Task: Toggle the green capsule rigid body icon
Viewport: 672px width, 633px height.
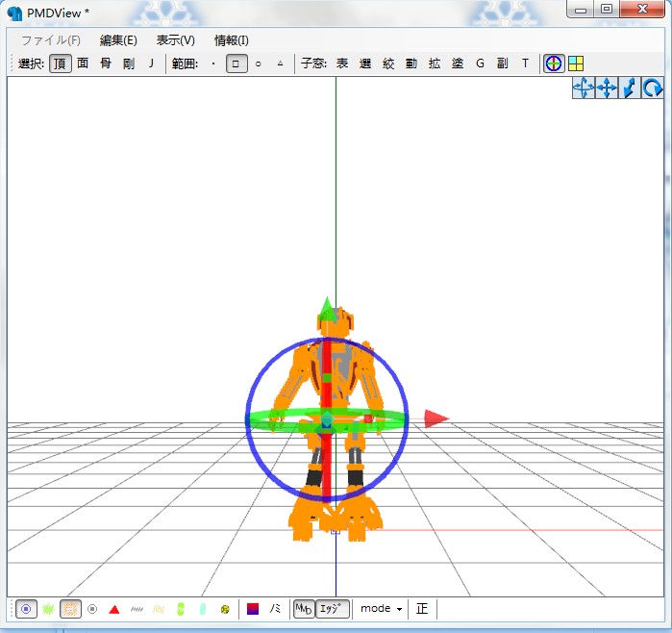Action: [x=181, y=609]
